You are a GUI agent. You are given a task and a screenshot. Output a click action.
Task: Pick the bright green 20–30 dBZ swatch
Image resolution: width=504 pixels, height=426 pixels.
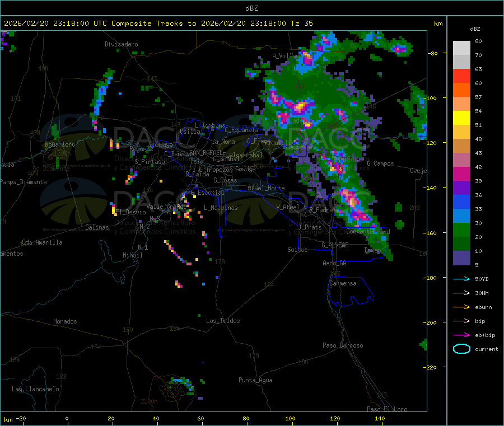tap(461, 230)
